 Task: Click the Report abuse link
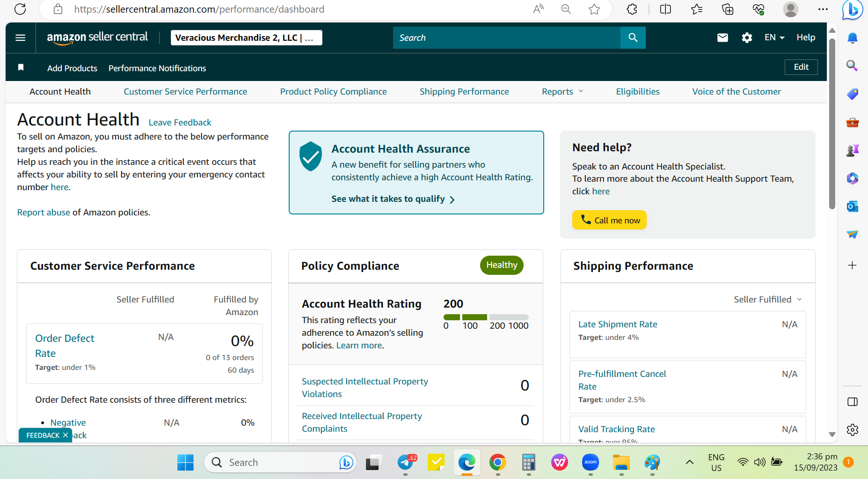(x=44, y=213)
